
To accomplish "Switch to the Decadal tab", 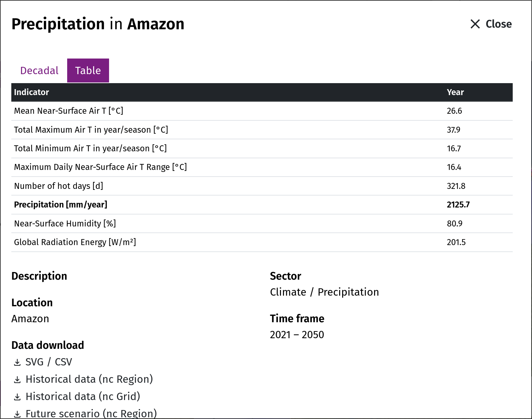I will pyautogui.click(x=39, y=70).
